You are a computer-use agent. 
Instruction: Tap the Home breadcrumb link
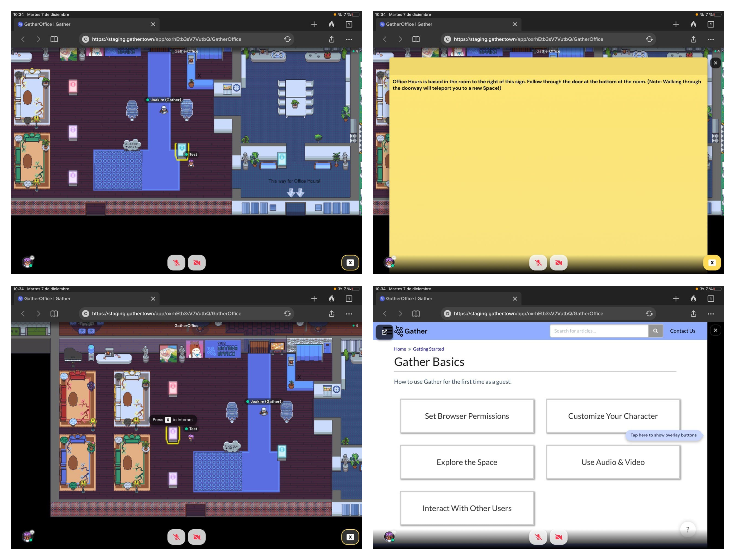tap(400, 349)
